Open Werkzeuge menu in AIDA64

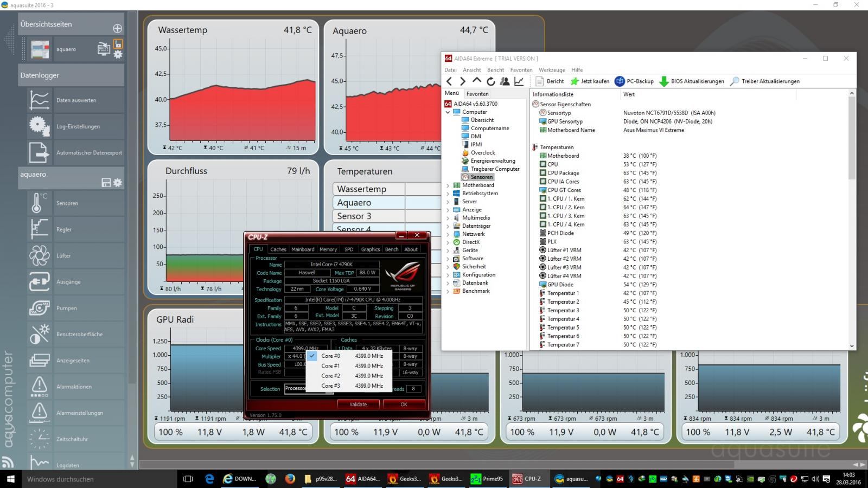[552, 70]
